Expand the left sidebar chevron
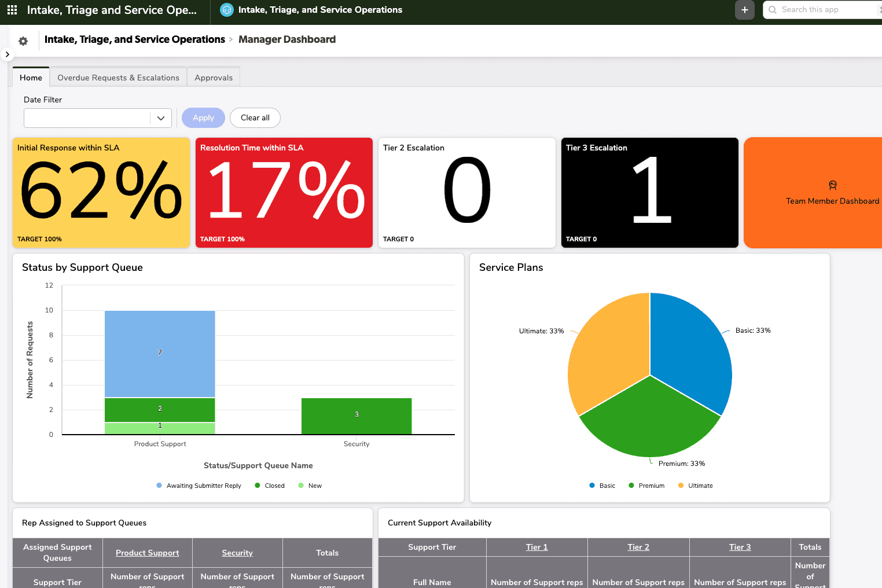This screenshot has width=882, height=588. (7, 54)
